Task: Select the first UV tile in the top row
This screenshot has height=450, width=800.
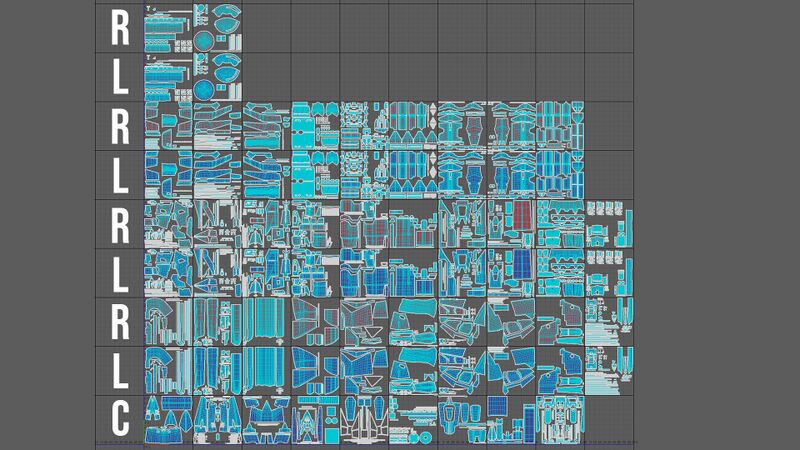Action: pos(168,27)
